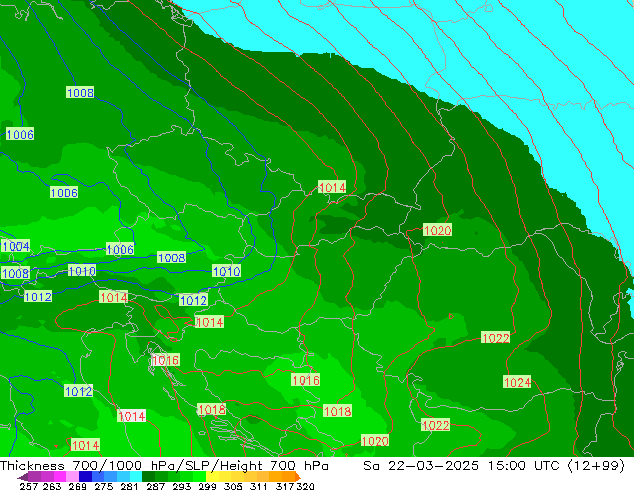Click the legend value 293
Image resolution: width=634 pixels, height=490 pixels.
(181, 486)
